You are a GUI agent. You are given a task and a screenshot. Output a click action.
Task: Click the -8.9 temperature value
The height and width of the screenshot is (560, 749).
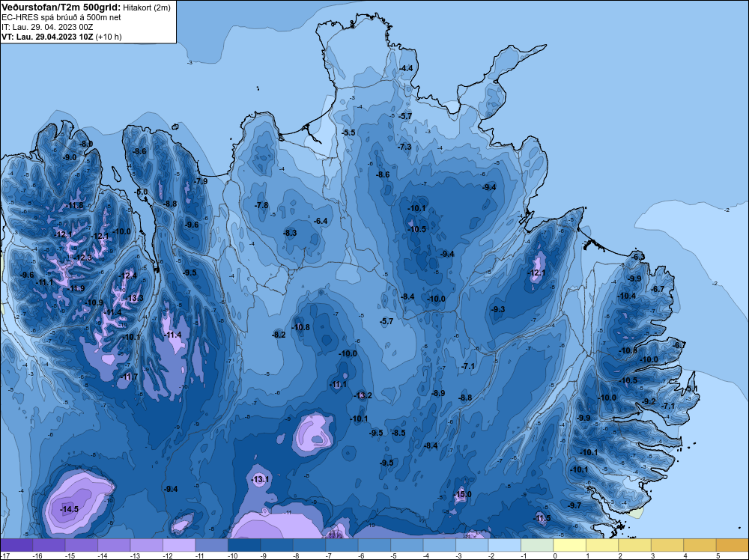[x=438, y=393]
